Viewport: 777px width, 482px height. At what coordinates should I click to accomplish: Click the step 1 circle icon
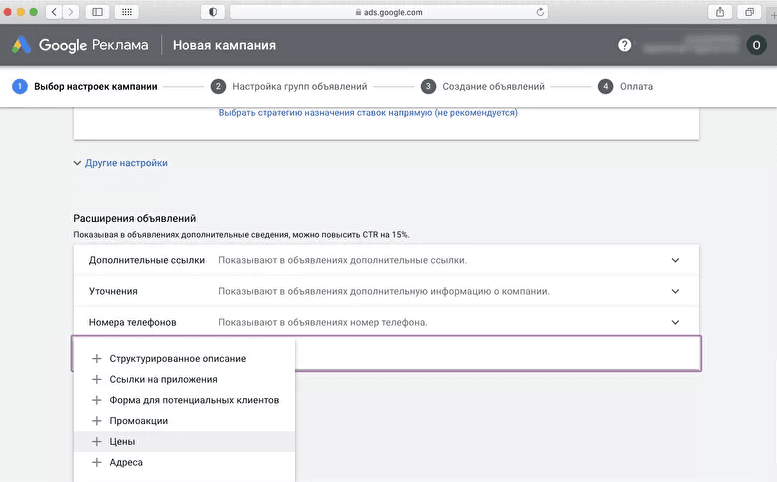point(20,86)
